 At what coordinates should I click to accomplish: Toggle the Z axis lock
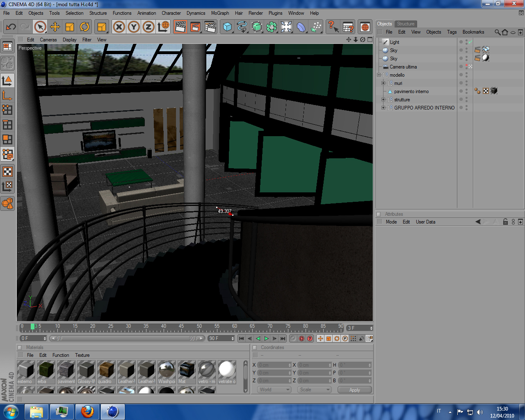tap(148, 27)
